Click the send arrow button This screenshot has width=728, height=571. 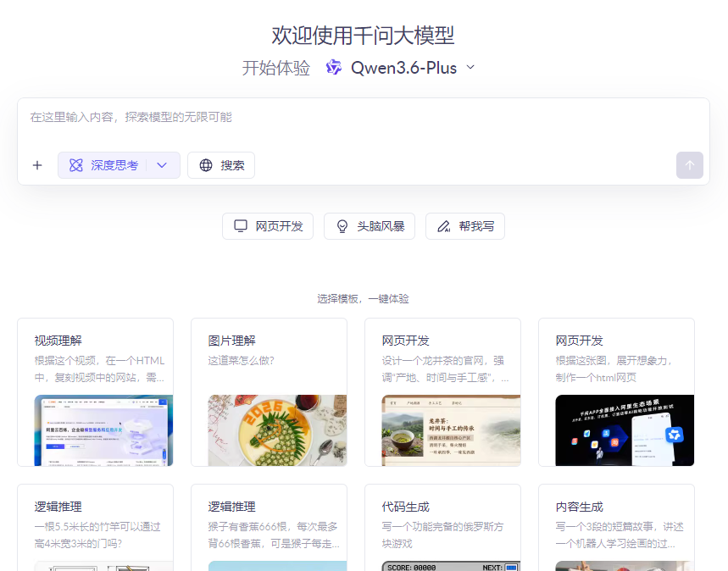689,165
